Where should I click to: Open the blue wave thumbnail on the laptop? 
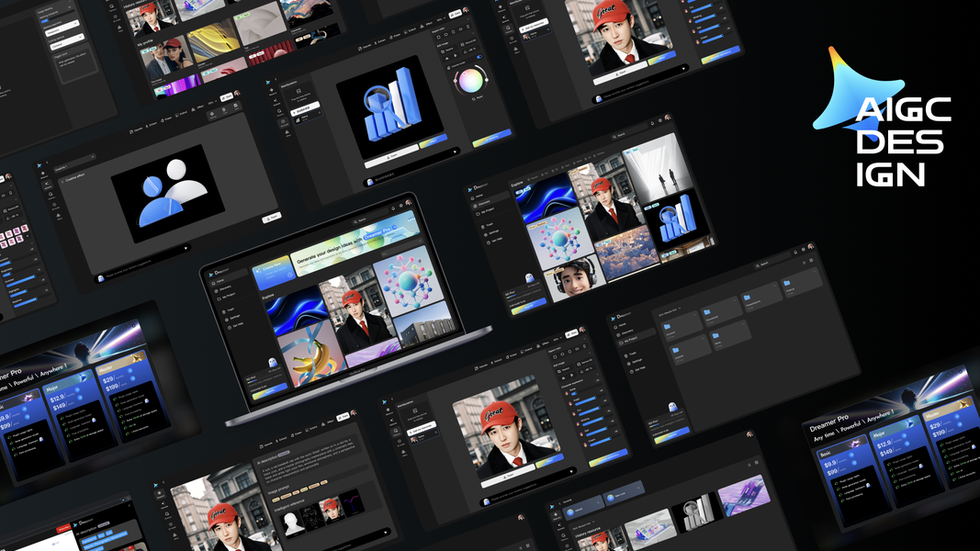[x=296, y=309]
